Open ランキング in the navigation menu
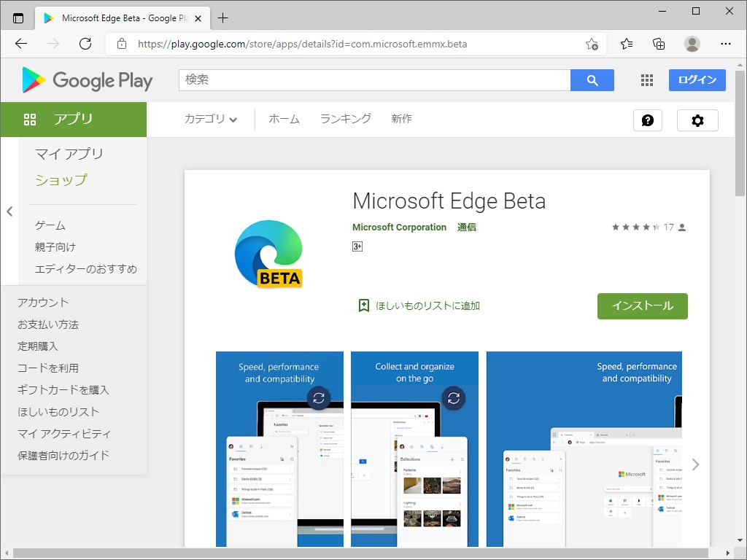Viewport: 747px width, 560px height. click(345, 120)
